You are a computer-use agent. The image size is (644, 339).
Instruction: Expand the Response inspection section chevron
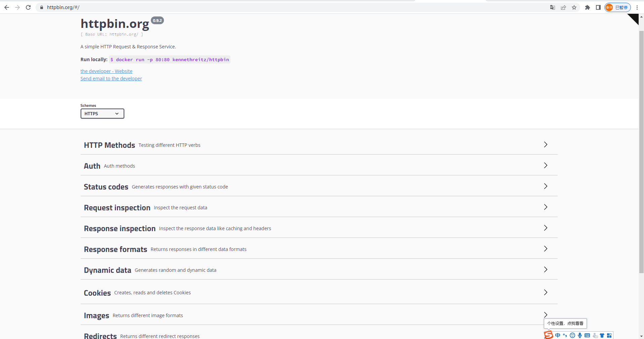[546, 228]
